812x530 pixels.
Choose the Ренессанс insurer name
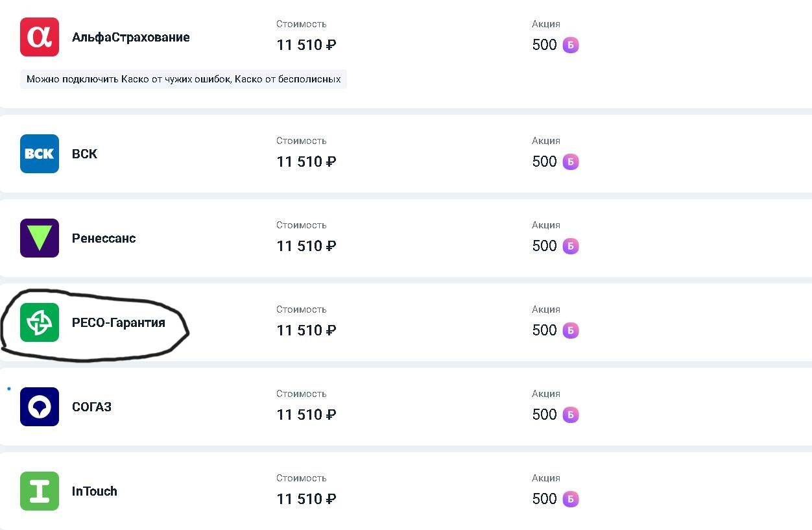click(x=104, y=239)
